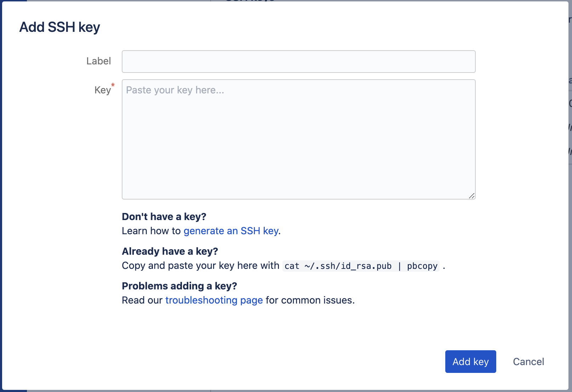Click the Label field caption
This screenshot has width=572, height=392.
98,61
